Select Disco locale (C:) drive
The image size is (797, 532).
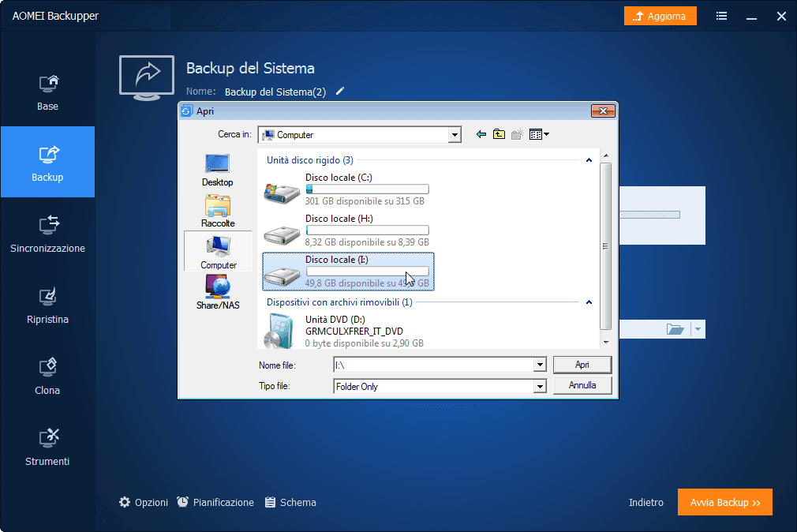[348, 189]
